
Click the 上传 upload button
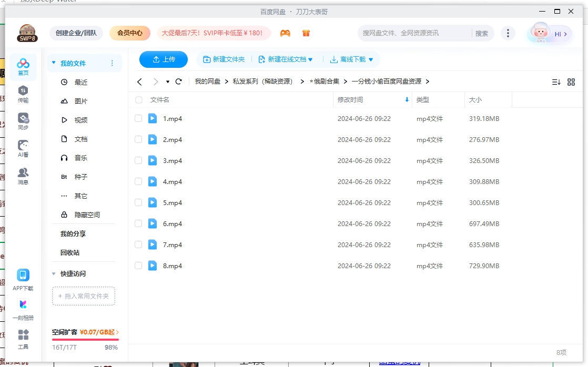(x=163, y=59)
